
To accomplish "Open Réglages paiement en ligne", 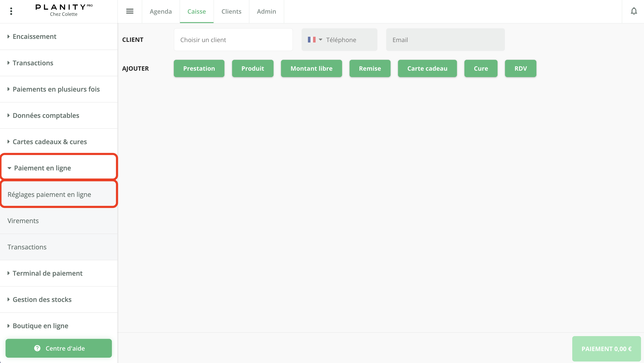I will [x=49, y=195].
